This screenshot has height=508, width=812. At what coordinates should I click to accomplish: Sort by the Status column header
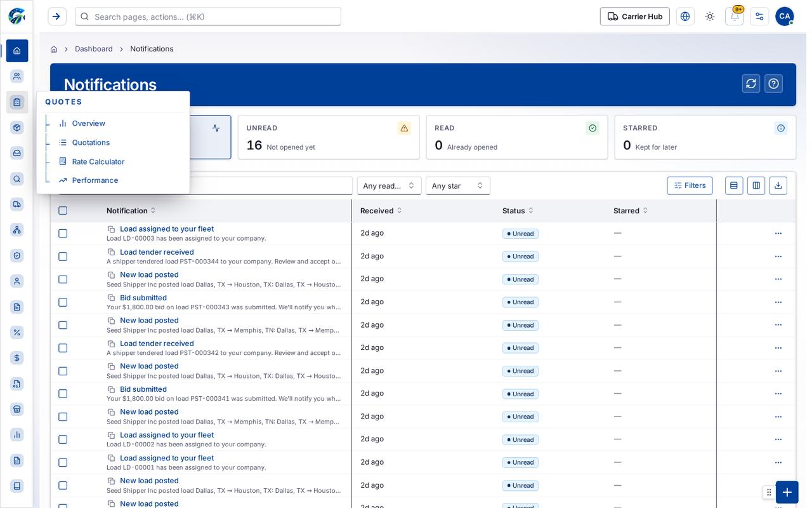518,211
